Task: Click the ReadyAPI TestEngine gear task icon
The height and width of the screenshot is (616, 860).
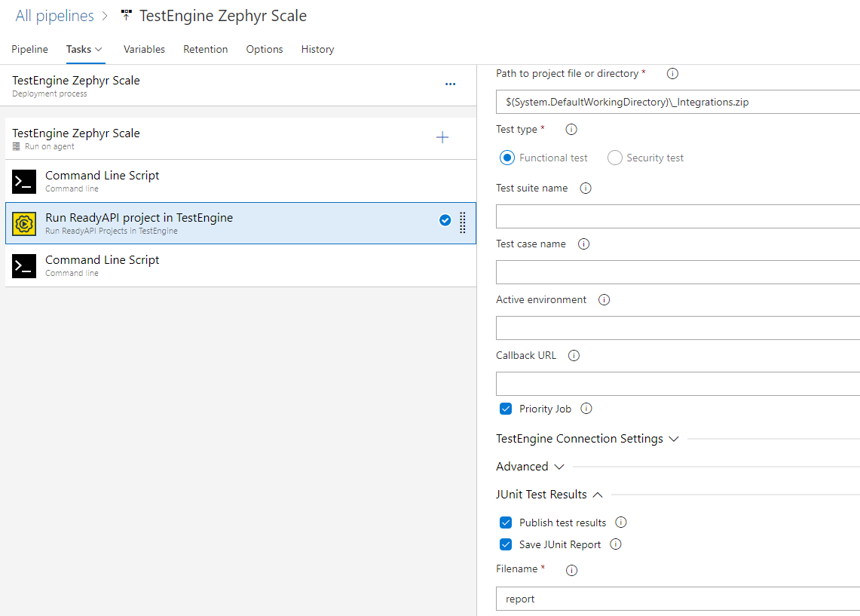Action: (23, 223)
